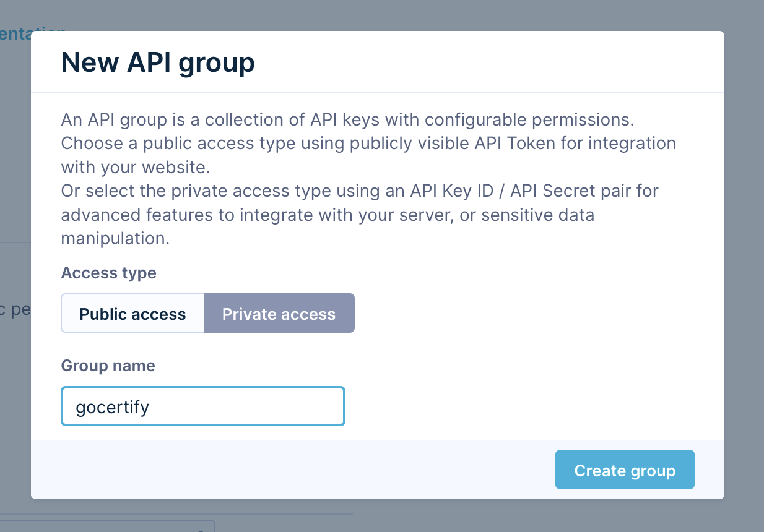Viewport: 764px width, 532px height.
Task: Click the "Access type" label
Action: click(x=109, y=273)
